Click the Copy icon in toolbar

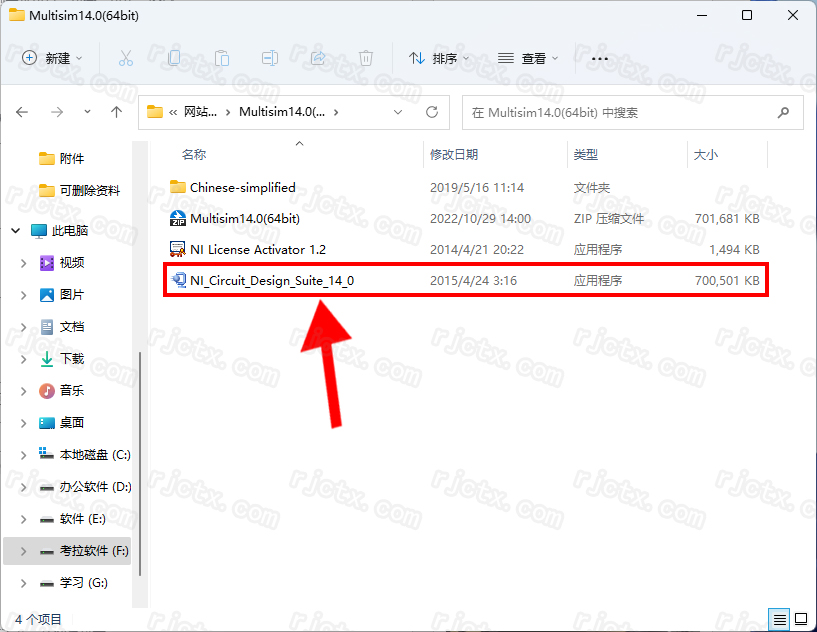(x=174, y=59)
